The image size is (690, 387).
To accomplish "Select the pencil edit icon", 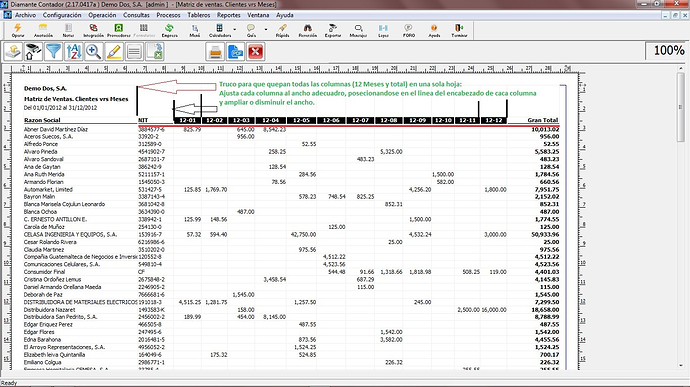I will click(114, 52).
